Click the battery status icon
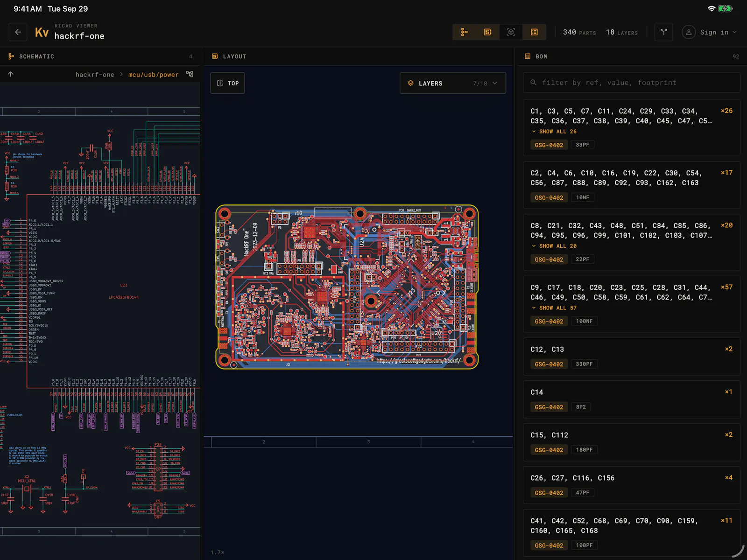The image size is (747, 560). point(726,9)
